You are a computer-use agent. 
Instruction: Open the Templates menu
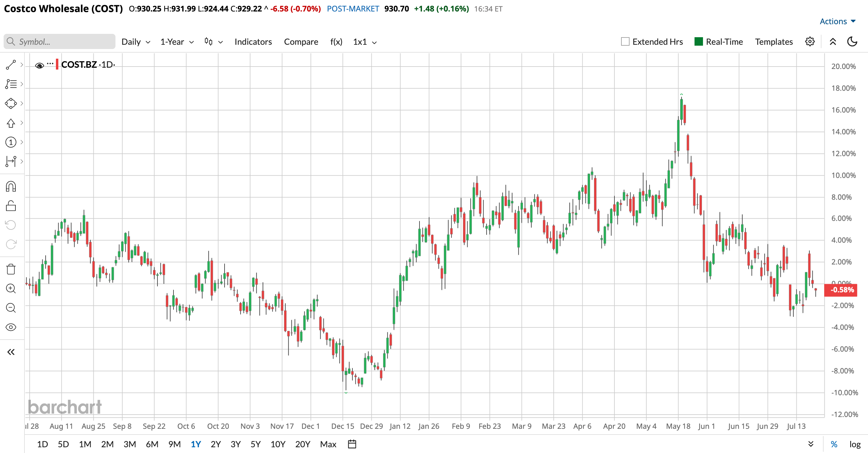pos(774,42)
